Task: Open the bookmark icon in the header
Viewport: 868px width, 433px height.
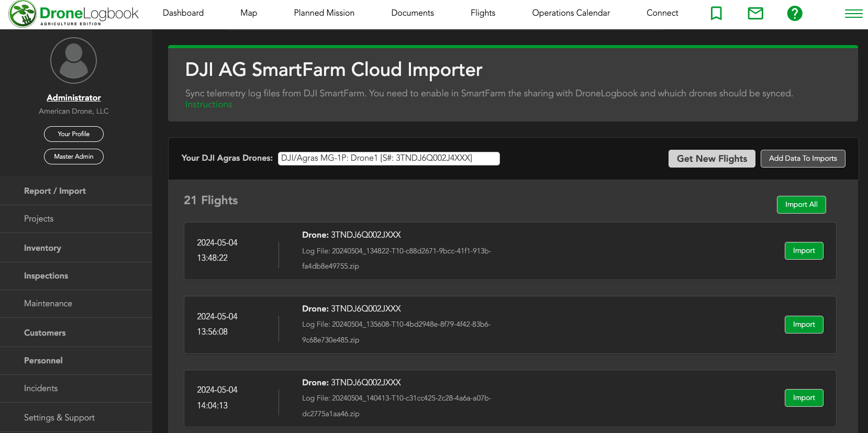Action: coord(716,13)
